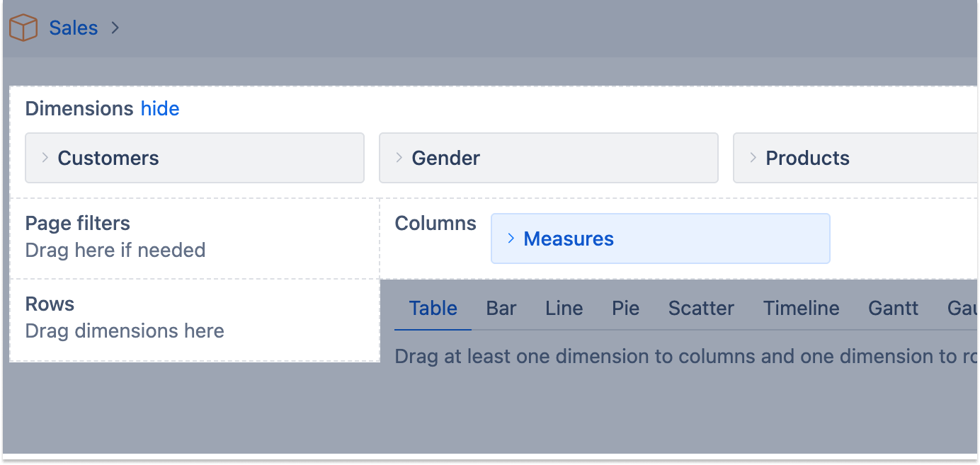Select the Pie chart visualization
Screen dimensions: 980x465
[x=625, y=308]
